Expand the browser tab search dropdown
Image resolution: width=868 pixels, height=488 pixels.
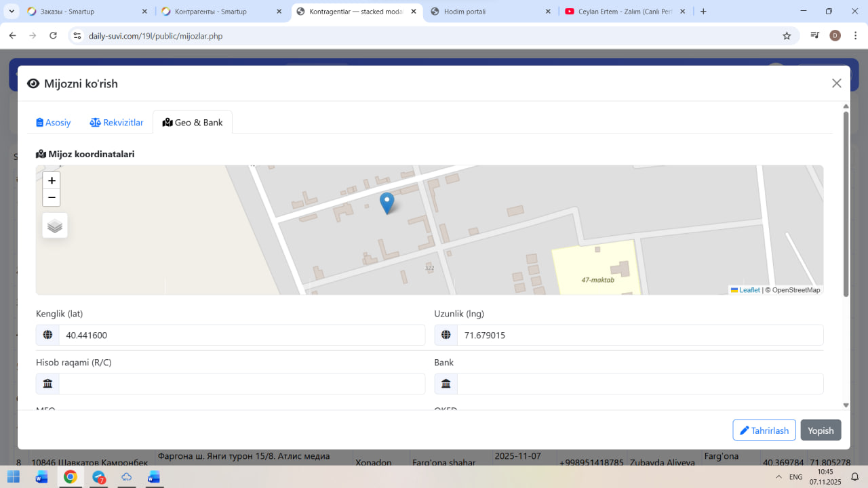pyautogui.click(x=12, y=12)
